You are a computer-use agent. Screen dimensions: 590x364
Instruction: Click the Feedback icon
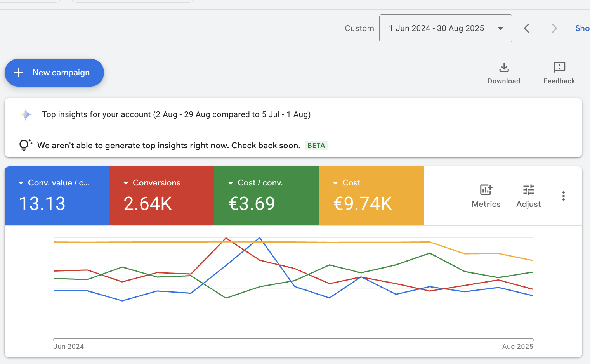559,68
